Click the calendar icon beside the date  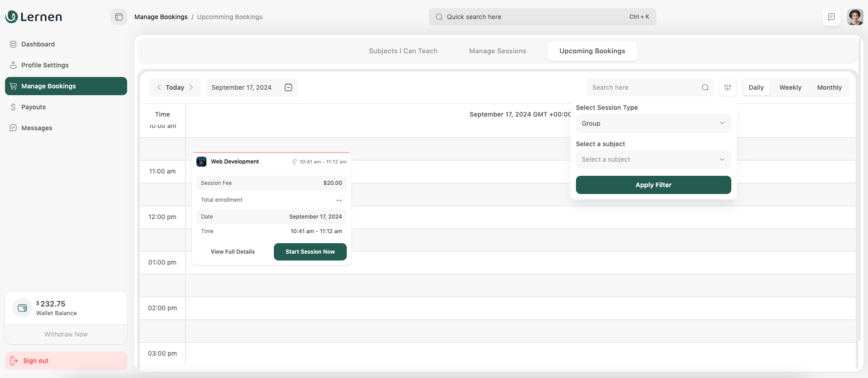(288, 87)
